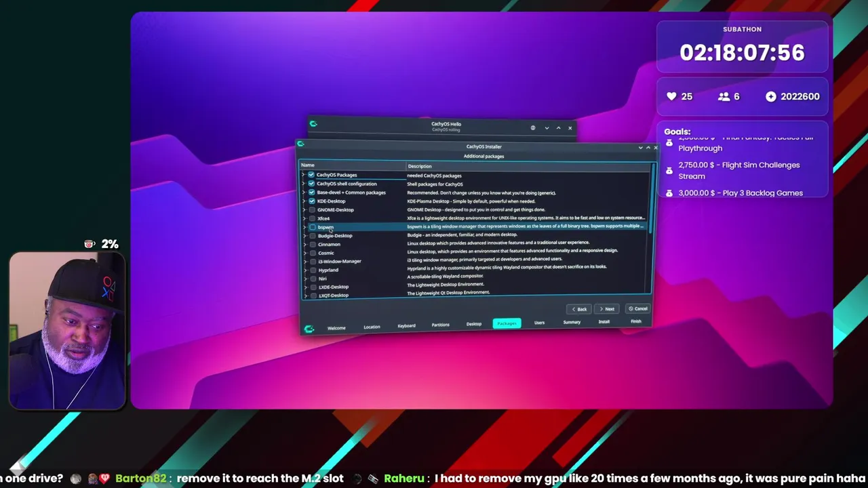Uncheck the KDE-Desktop checkbox

click(312, 201)
